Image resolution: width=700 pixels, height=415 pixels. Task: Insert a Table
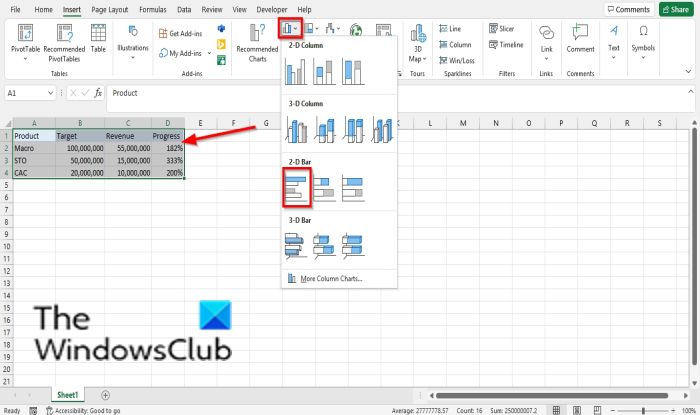[98, 39]
